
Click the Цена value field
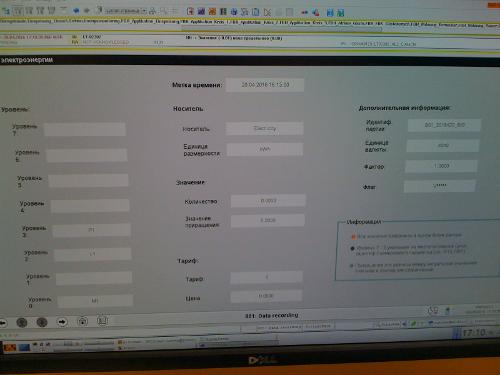coord(266,296)
